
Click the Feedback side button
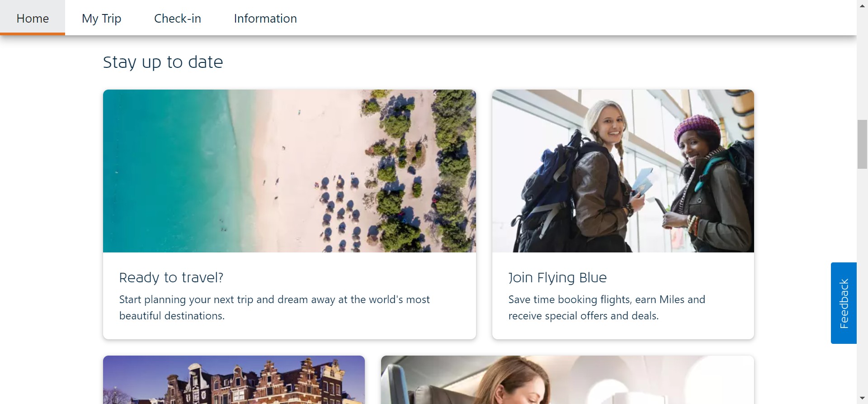pos(844,303)
